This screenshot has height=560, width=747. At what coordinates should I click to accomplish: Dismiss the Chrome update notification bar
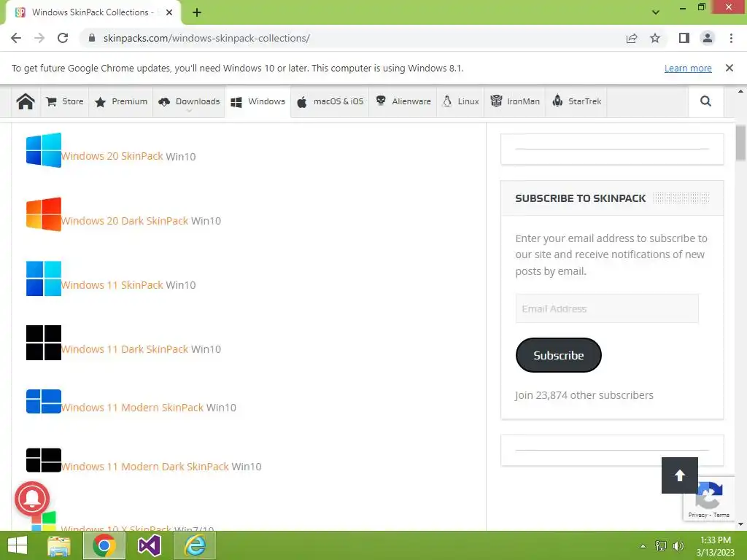tap(729, 68)
